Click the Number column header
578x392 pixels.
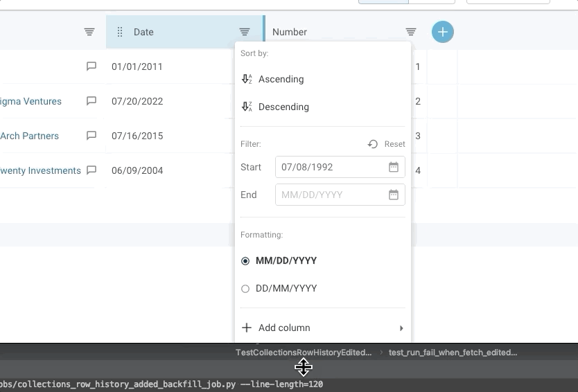tap(290, 32)
